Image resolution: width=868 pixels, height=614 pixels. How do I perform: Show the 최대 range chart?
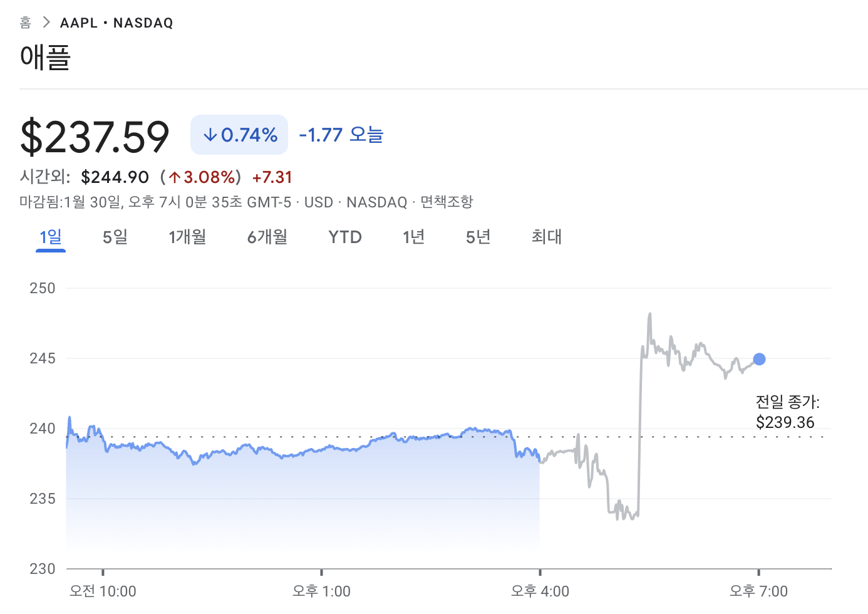547,237
